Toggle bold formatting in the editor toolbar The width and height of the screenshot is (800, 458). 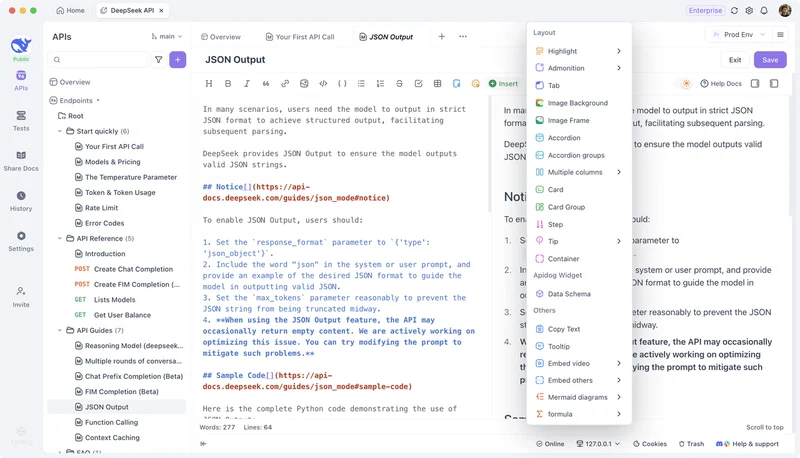[228, 84]
